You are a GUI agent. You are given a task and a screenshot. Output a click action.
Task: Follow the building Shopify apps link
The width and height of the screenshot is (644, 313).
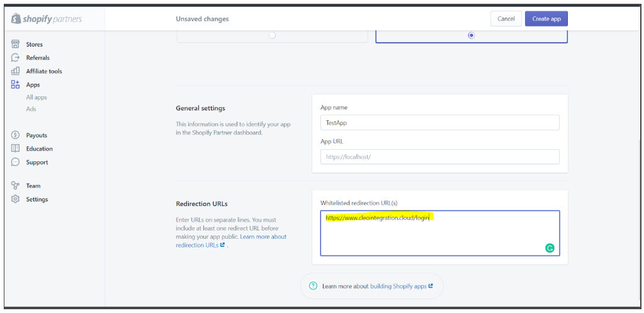click(x=398, y=287)
